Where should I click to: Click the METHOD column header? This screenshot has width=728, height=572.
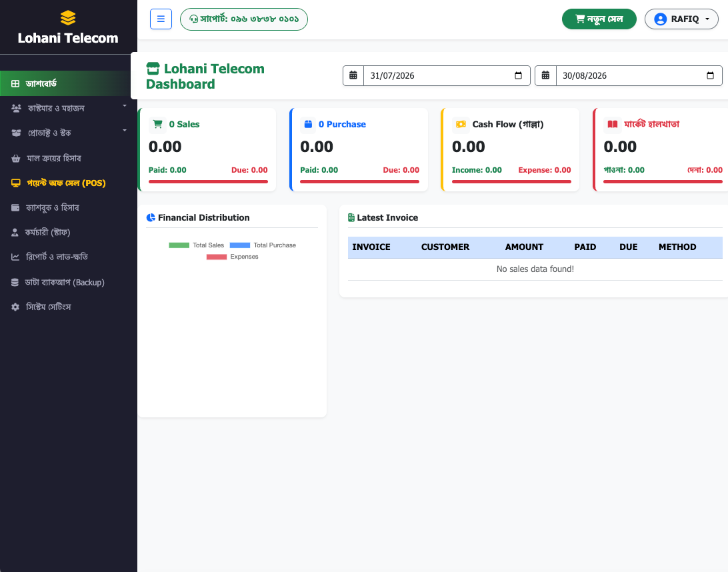677,247
